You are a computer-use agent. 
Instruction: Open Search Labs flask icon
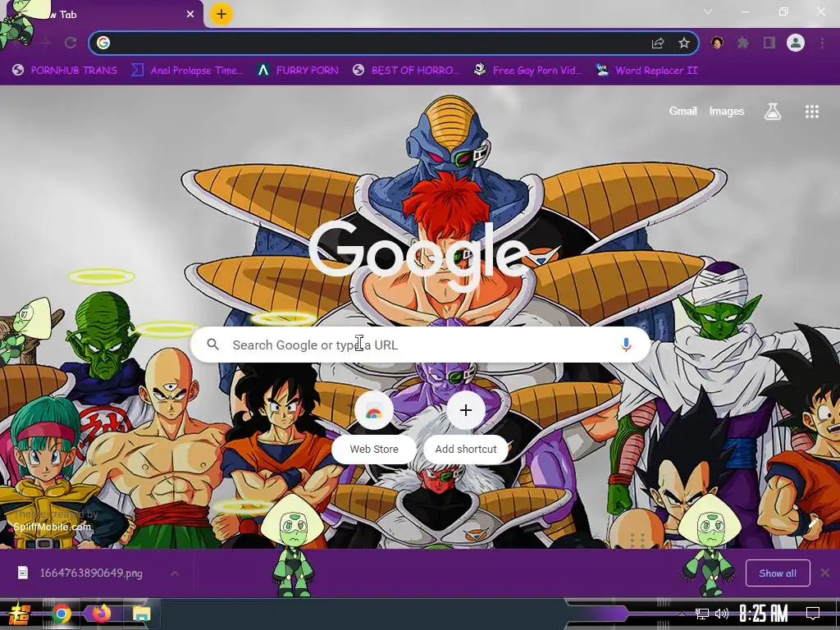tap(773, 112)
